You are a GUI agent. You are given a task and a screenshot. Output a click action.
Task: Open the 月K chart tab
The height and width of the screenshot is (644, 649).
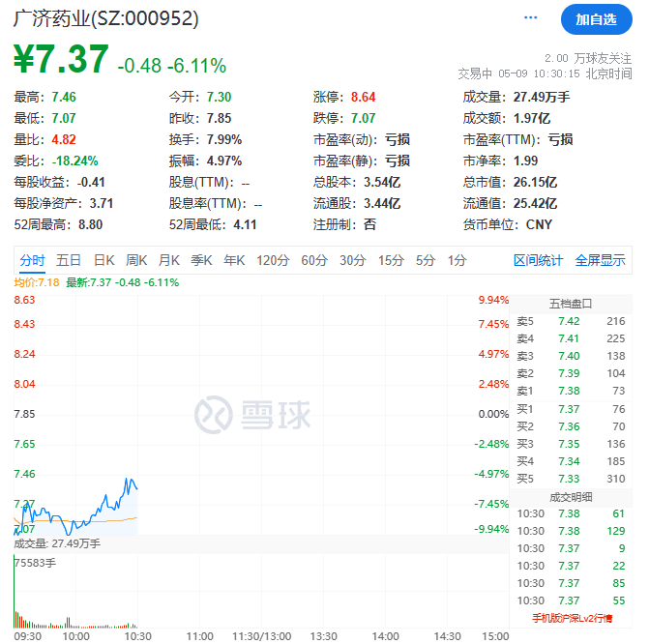[x=169, y=260]
